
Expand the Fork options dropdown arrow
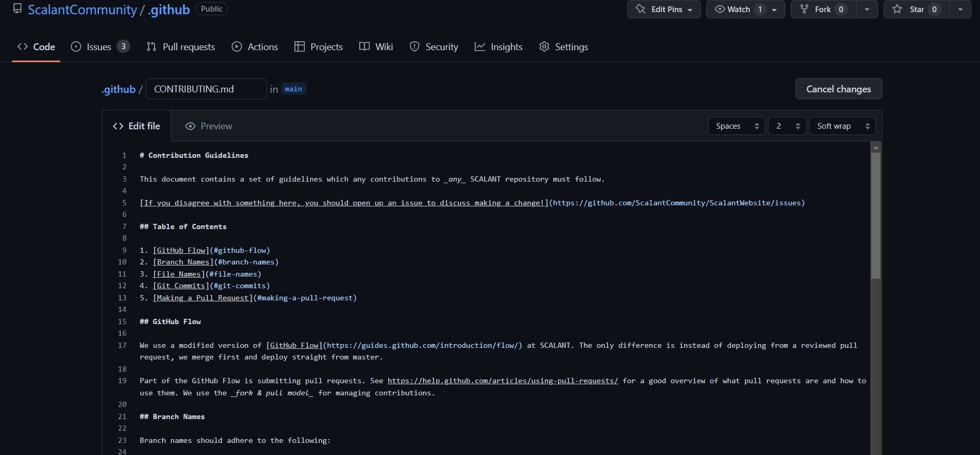pos(867,10)
